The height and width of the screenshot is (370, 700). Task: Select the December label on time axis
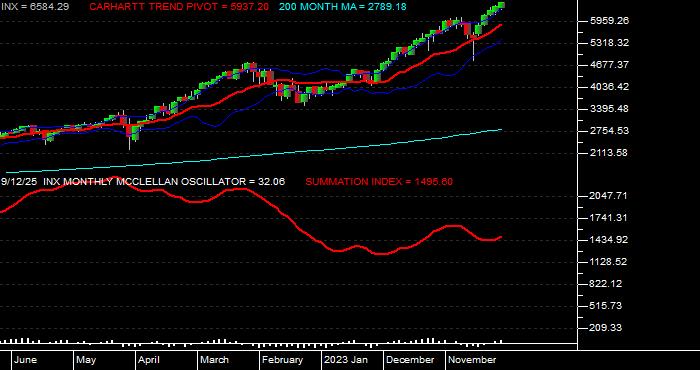(410, 360)
